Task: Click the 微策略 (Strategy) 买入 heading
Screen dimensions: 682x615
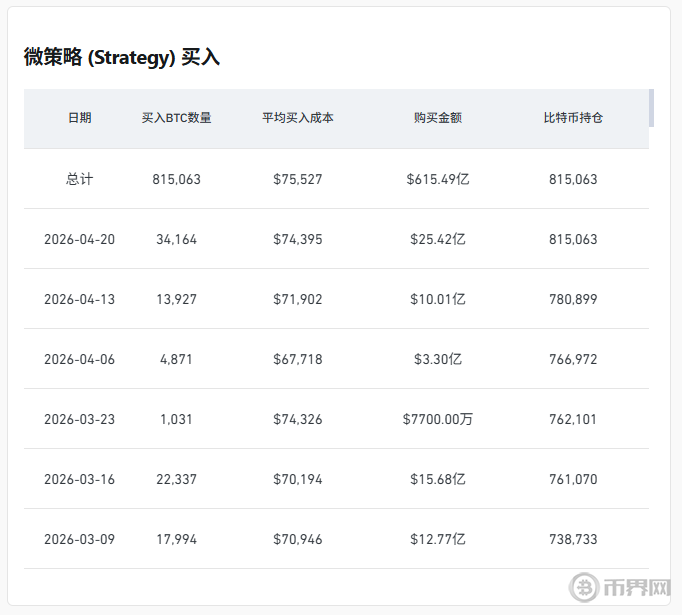Action: pos(122,57)
